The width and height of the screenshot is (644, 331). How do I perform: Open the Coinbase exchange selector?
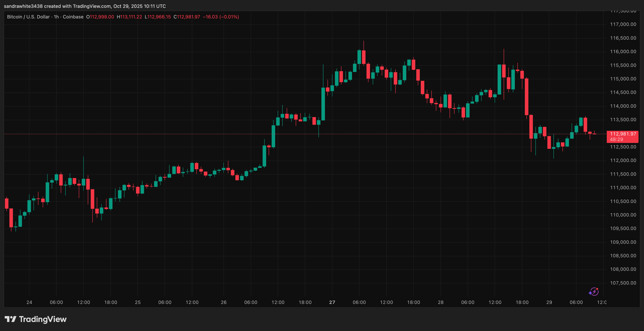(73, 17)
